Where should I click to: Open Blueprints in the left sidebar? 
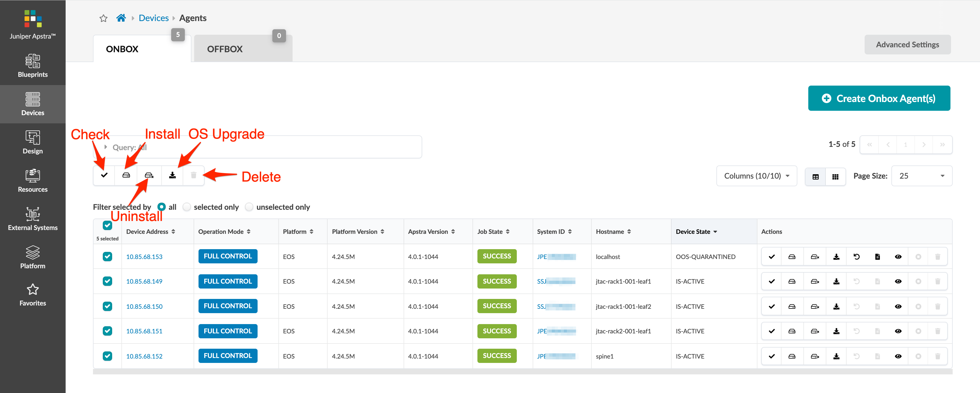click(33, 66)
